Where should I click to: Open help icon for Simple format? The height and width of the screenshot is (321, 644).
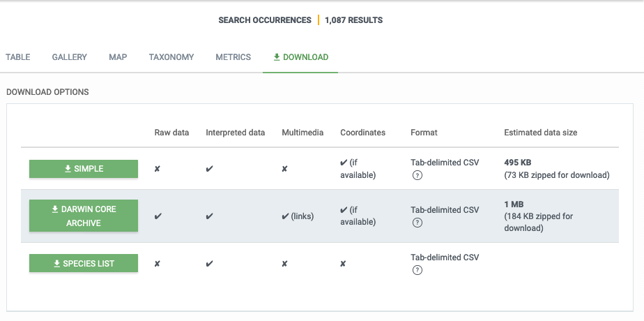coord(417,175)
